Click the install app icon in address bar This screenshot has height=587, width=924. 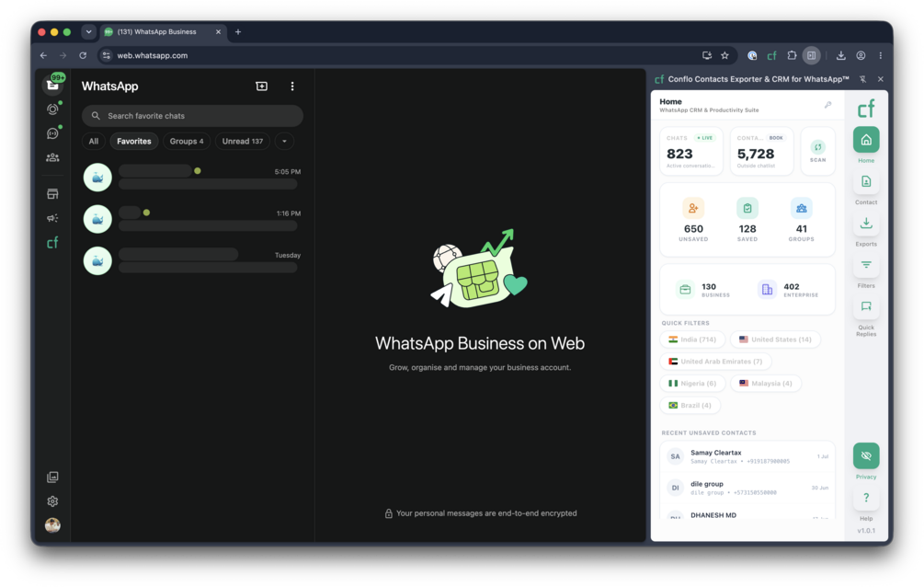(x=706, y=55)
